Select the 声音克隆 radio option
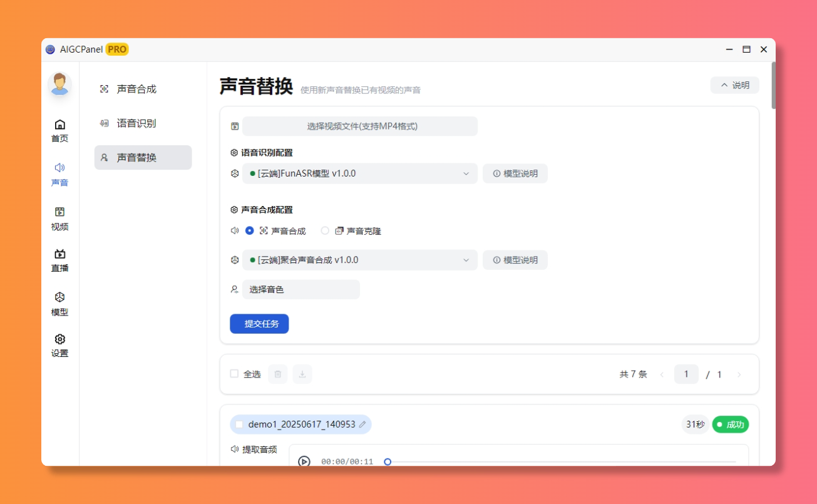The width and height of the screenshot is (817, 504). coord(325,230)
